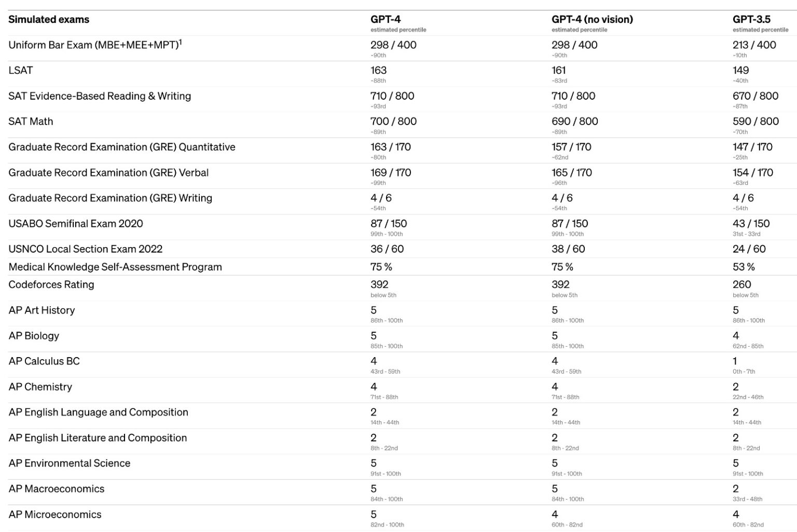Click the GPT-4 (no vision) column heading
Image resolution: width=797 pixels, height=532 pixels.
pyautogui.click(x=592, y=20)
